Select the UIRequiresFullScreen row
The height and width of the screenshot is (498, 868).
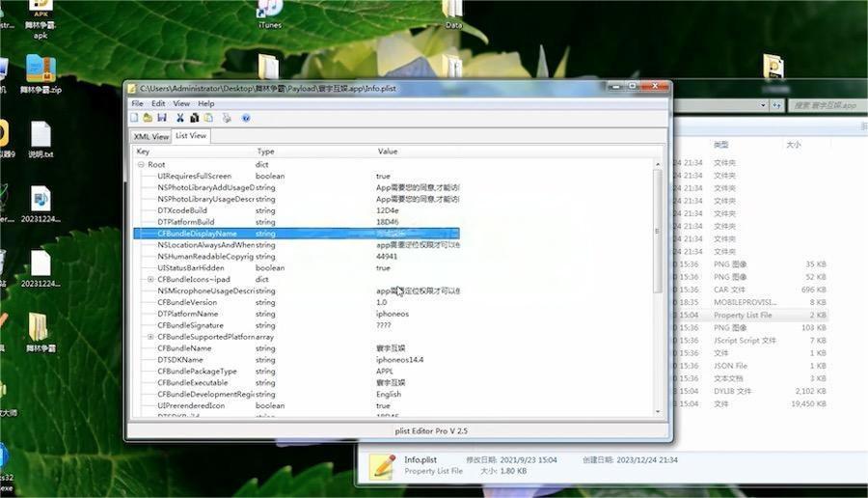pyautogui.click(x=297, y=176)
